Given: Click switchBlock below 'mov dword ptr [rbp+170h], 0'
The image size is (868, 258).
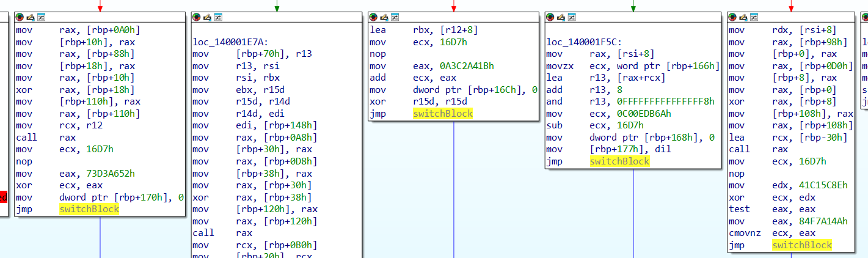Looking at the screenshot, I should coord(89,209).
